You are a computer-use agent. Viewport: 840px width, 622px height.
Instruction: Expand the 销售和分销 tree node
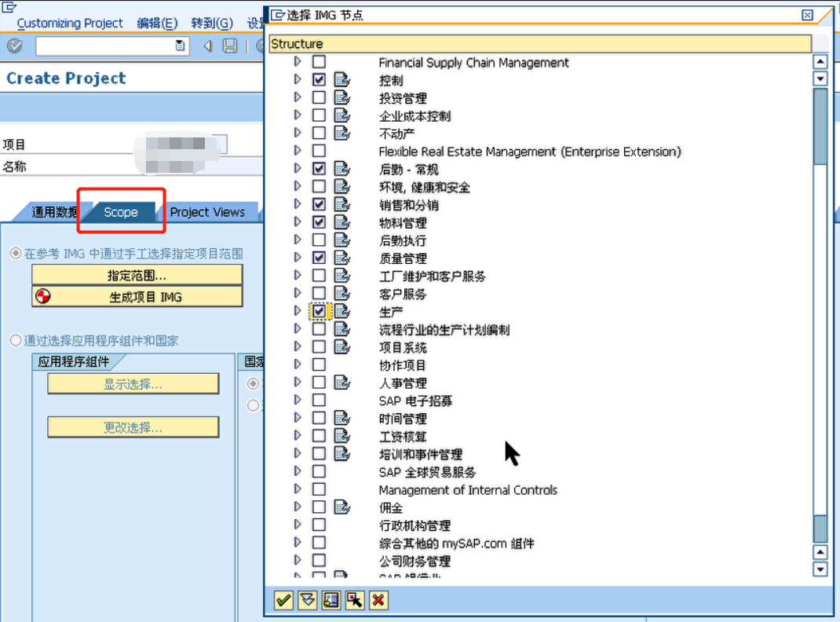click(298, 204)
